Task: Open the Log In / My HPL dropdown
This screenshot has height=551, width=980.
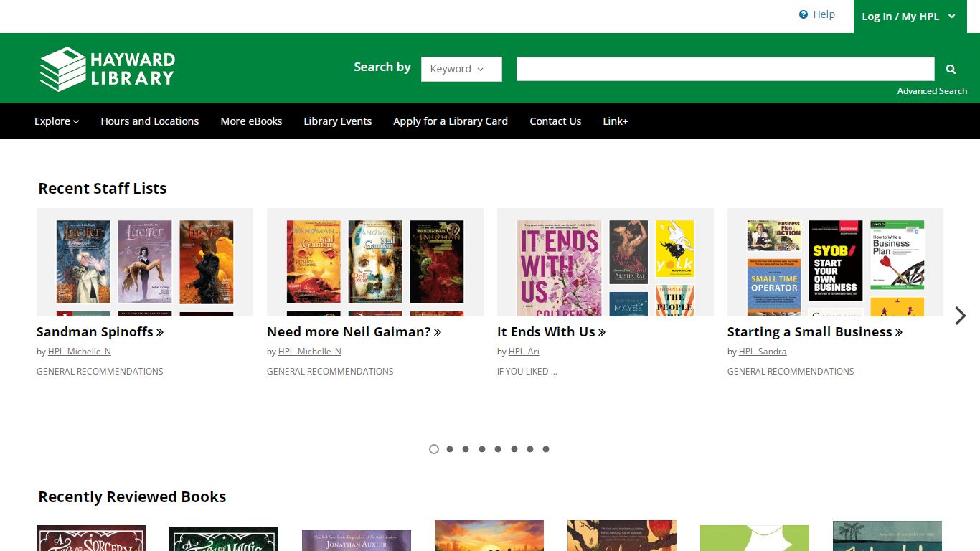Action: pyautogui.click(x=909, y=17)
